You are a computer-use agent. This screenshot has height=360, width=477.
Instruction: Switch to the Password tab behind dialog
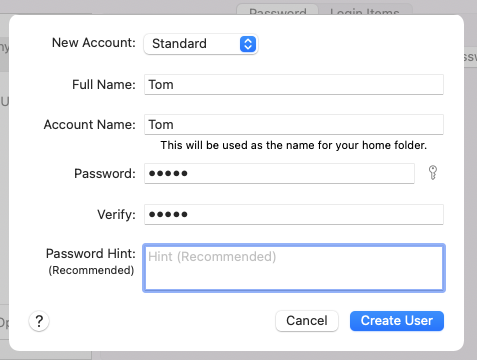tap(278, 10)
